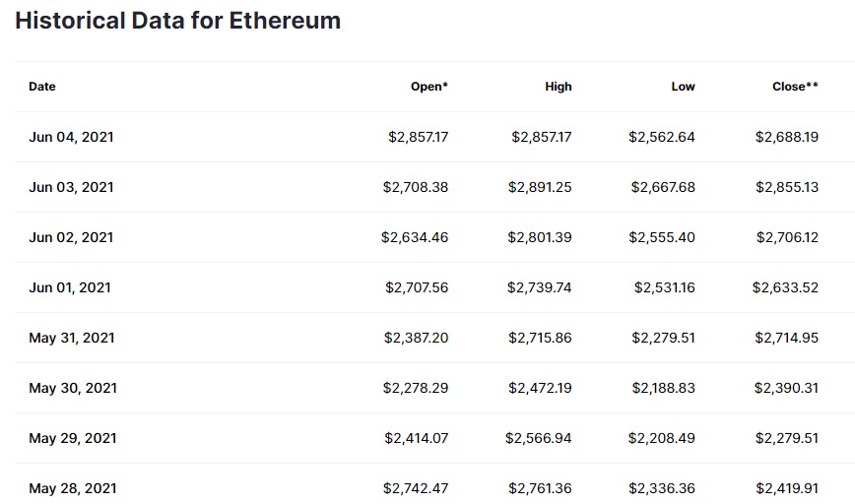Click the Close** column header
The image size is (855, 504).
tap(795, 87)
